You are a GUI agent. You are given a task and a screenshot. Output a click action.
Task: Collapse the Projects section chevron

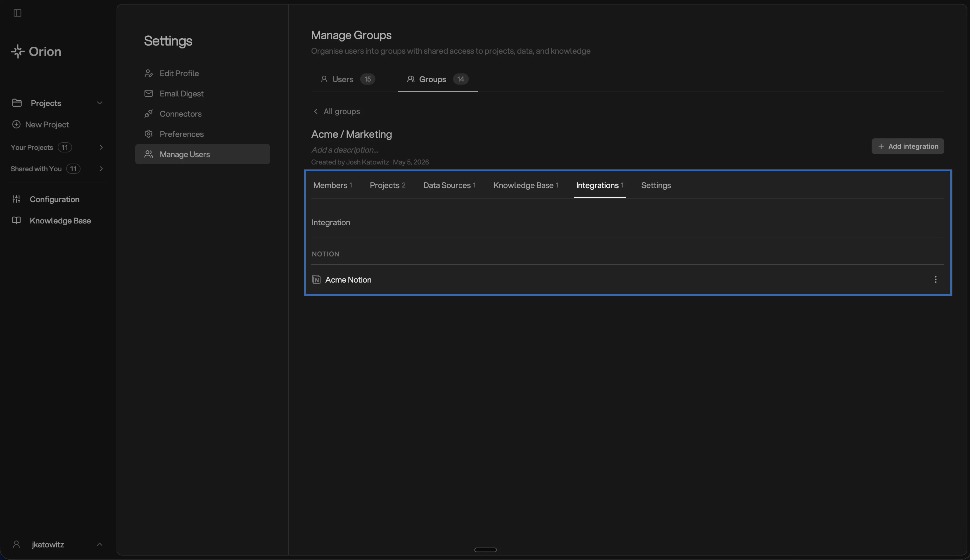click(x=100, y=103)
